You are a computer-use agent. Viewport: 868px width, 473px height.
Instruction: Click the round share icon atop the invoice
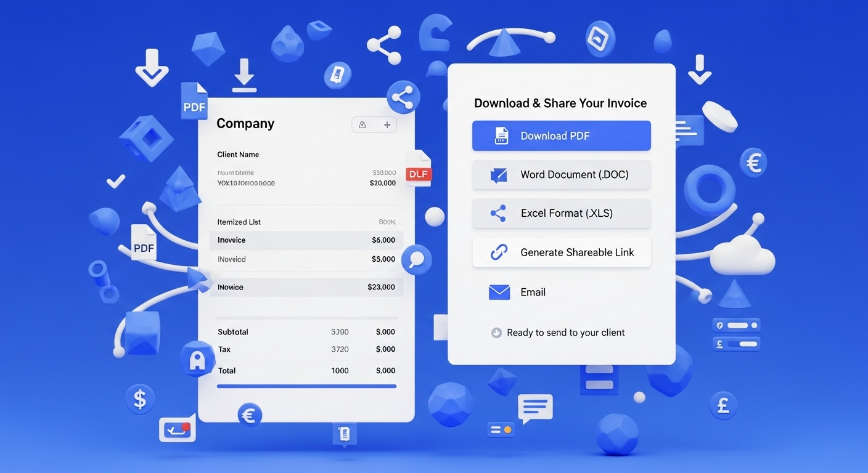pyautogui.click(x=403, y=97)
